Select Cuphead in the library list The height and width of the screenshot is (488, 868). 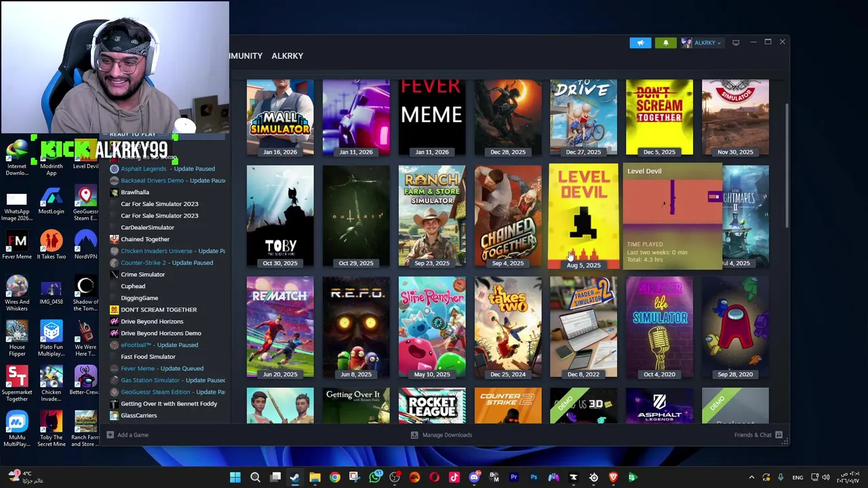(x=133, y=286)
